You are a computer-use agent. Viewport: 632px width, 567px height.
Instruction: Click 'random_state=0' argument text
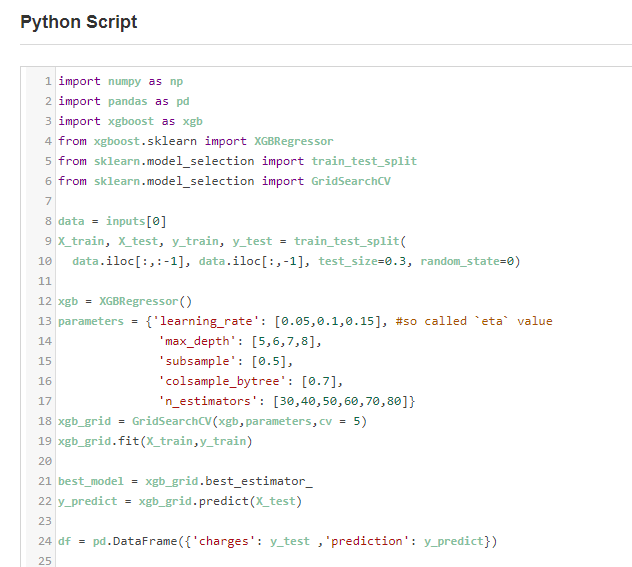pos(468,261)
